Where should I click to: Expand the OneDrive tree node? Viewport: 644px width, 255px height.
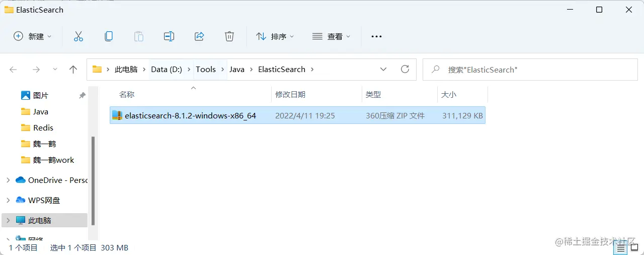coord(8,180)
